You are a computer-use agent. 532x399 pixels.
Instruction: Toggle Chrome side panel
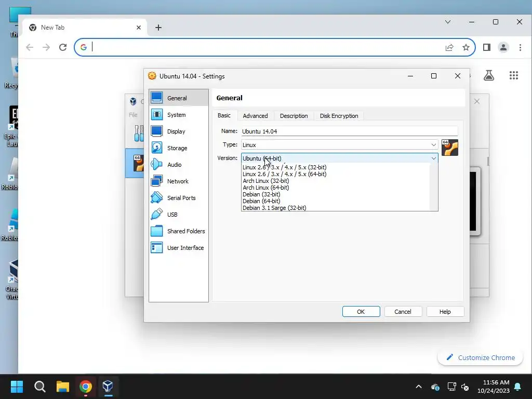[486, 47]
